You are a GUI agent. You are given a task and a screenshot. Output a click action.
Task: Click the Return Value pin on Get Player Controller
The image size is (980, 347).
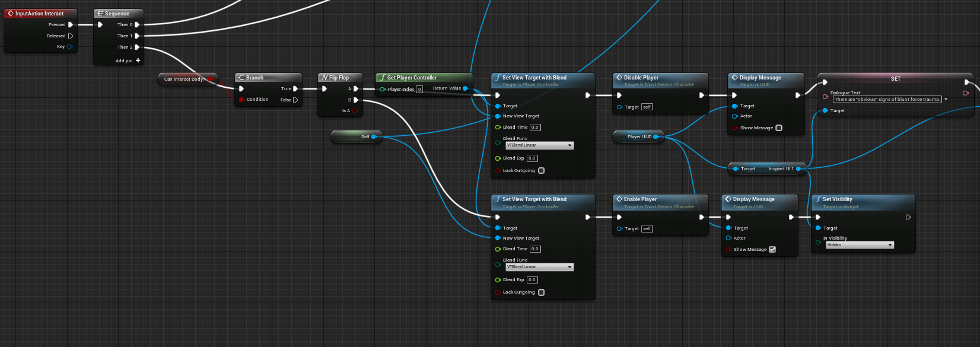click(x=465, y=88)
